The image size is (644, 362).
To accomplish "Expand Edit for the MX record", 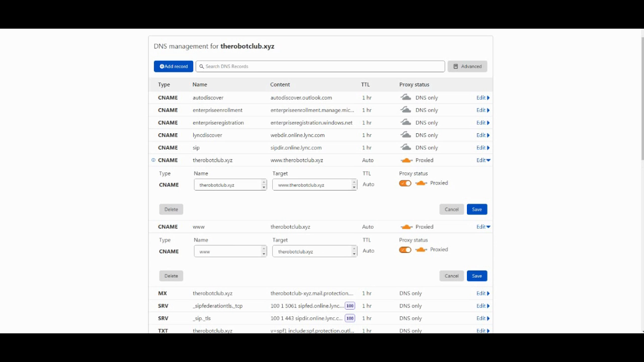I will [483, 293].
